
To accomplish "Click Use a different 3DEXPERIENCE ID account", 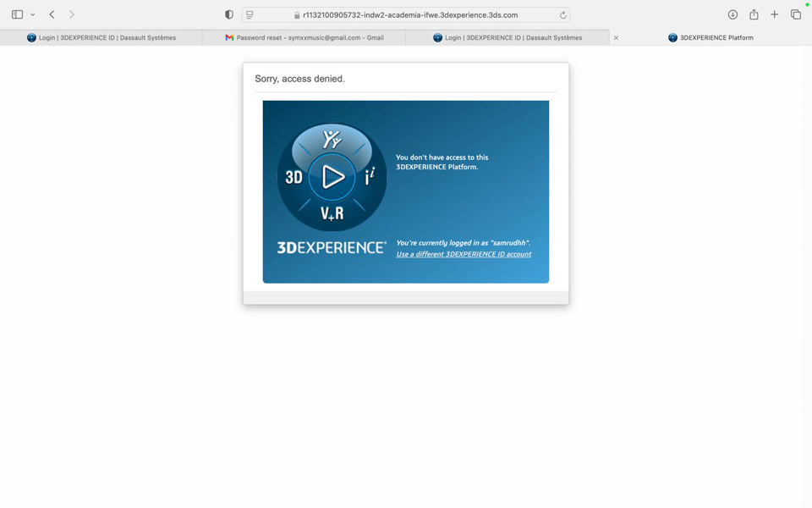I will [x=464, y=254].
